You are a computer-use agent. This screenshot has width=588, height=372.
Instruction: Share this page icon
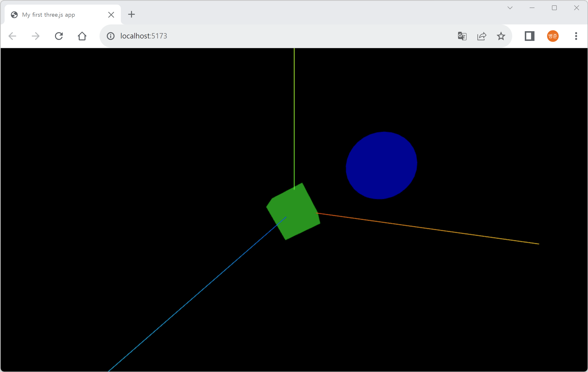point(481,36)
